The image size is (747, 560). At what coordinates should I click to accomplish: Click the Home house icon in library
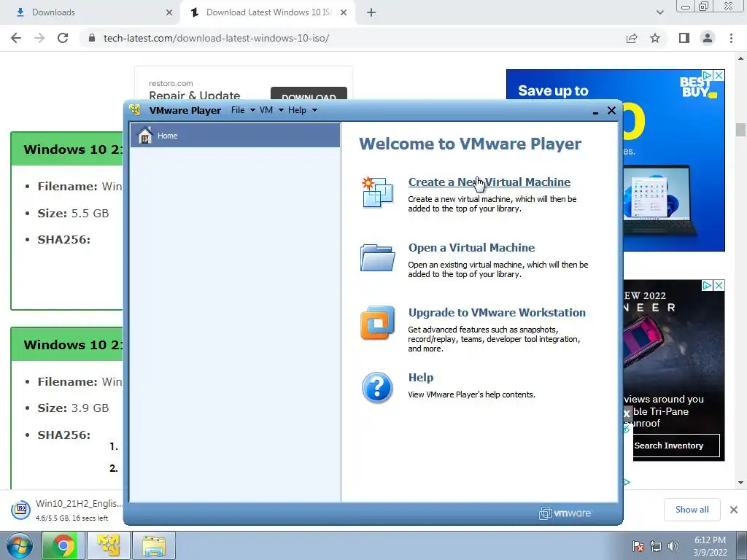(x=145, y=135)
